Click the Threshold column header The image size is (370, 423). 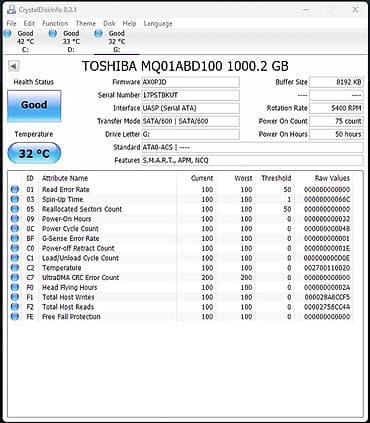(276, 178)
